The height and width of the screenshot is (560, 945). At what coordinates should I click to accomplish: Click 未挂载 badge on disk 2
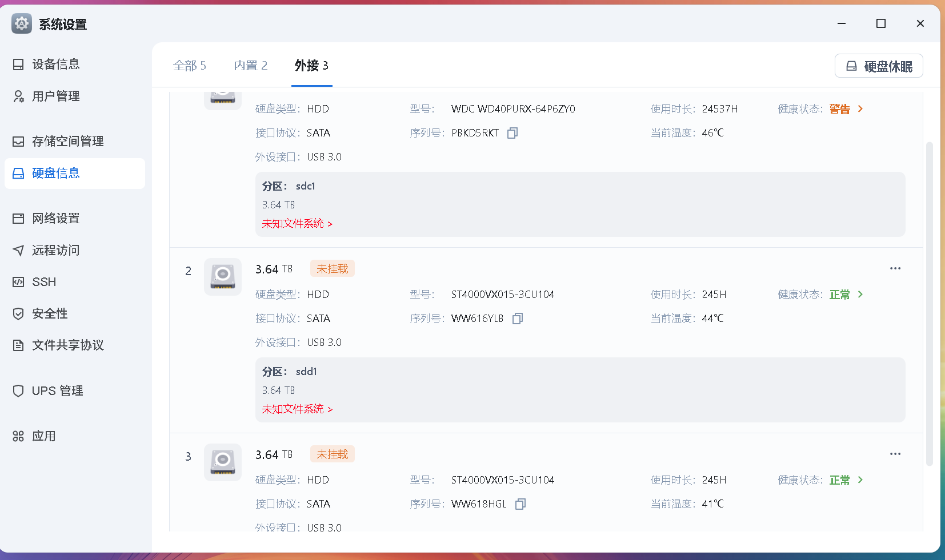[x=333, y=268]
